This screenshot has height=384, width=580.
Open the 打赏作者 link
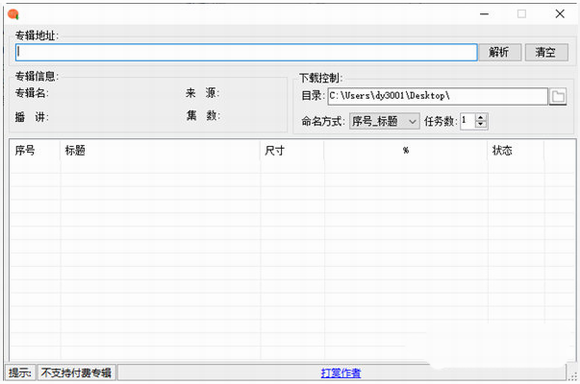pos(341,373)
